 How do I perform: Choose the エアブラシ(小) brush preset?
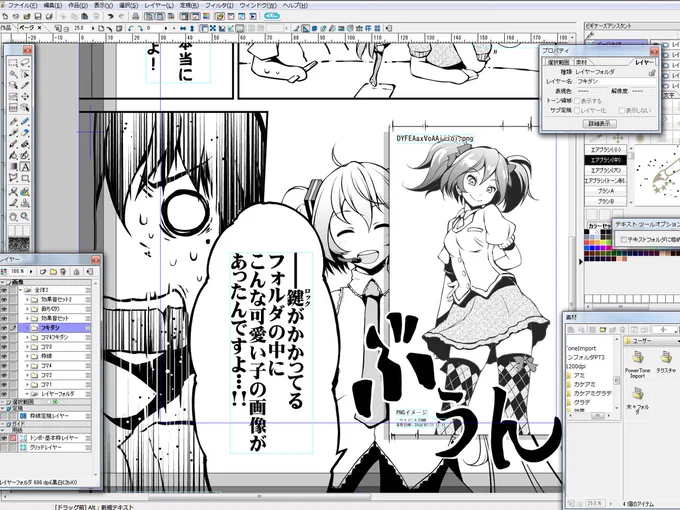coord(606,150)
